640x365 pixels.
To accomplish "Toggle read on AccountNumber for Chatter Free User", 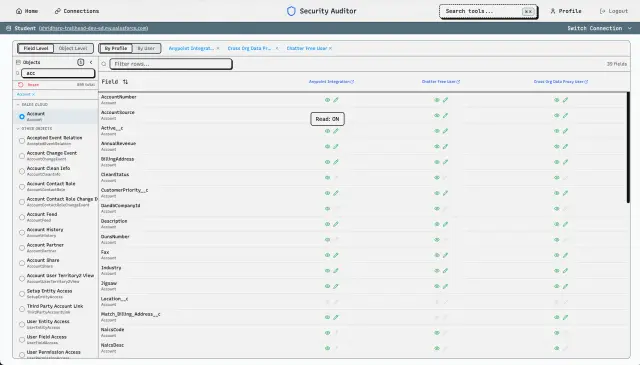I will (437, 100).
